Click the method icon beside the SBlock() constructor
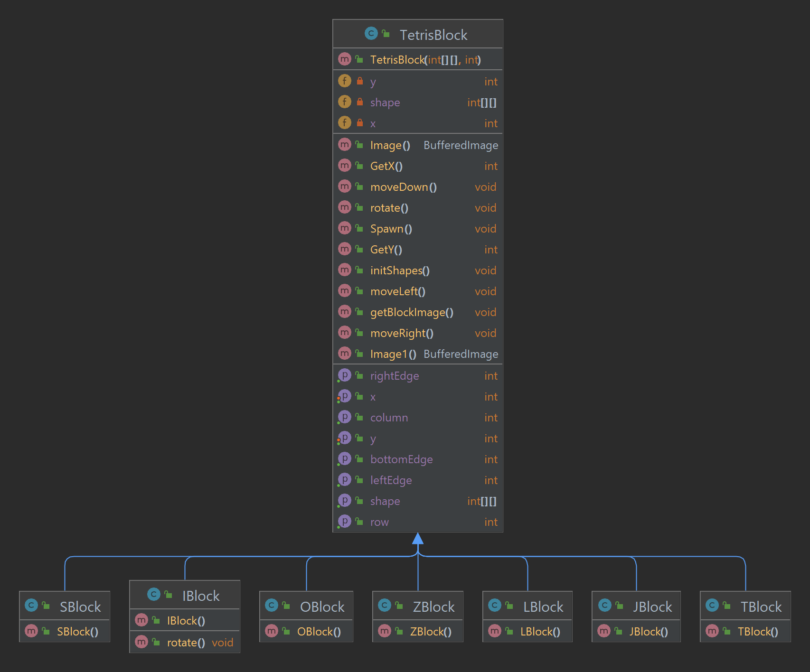Viewport: 810px width, 672px height. click(x=31, y=631)
